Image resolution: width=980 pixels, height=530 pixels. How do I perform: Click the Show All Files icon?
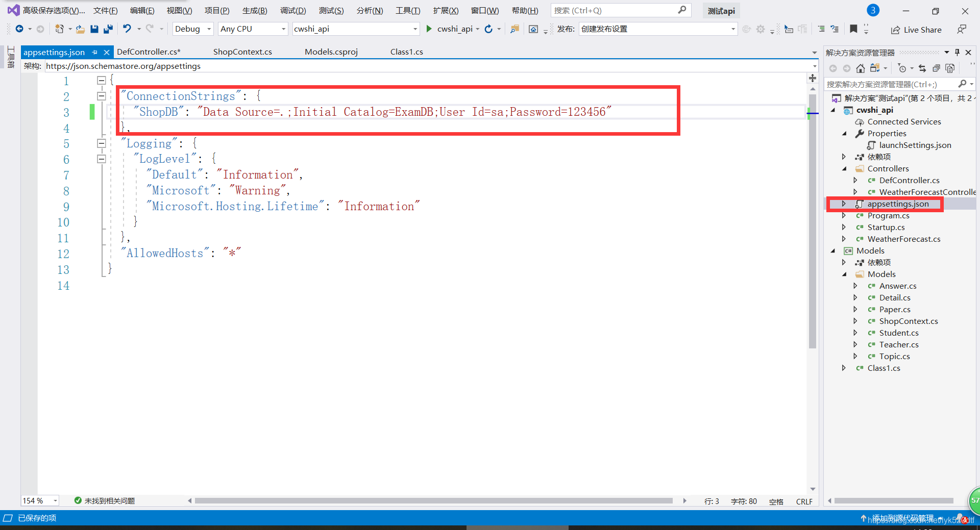[x=950, y=68]
